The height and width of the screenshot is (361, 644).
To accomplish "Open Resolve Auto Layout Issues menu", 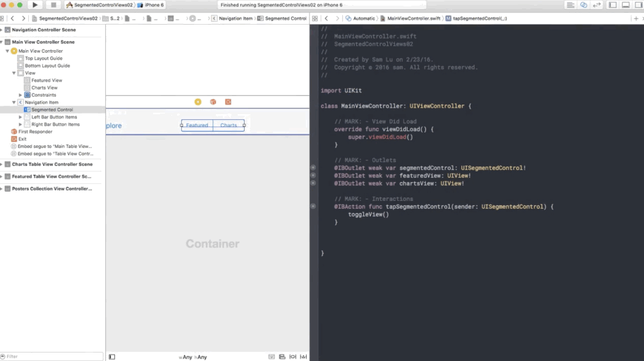I will (x=303, y=357).
